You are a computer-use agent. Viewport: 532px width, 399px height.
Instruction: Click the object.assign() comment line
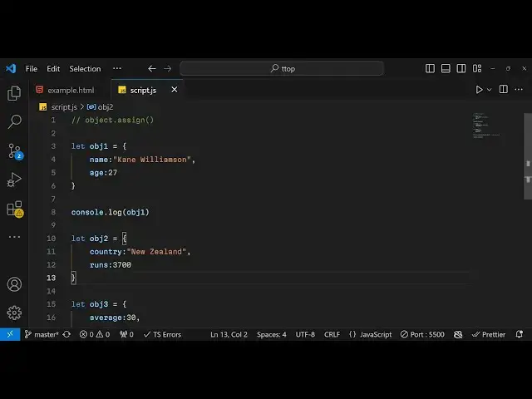click(x=112, y=120)
